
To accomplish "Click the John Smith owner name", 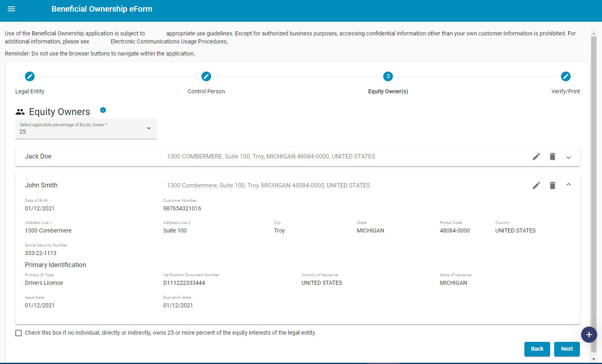I will [41, 185].
